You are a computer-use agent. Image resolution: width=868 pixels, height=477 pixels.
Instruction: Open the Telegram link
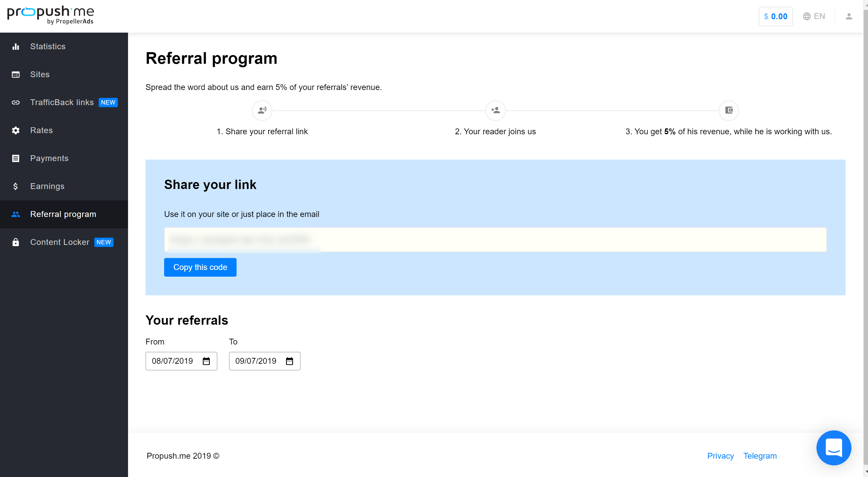760,456
